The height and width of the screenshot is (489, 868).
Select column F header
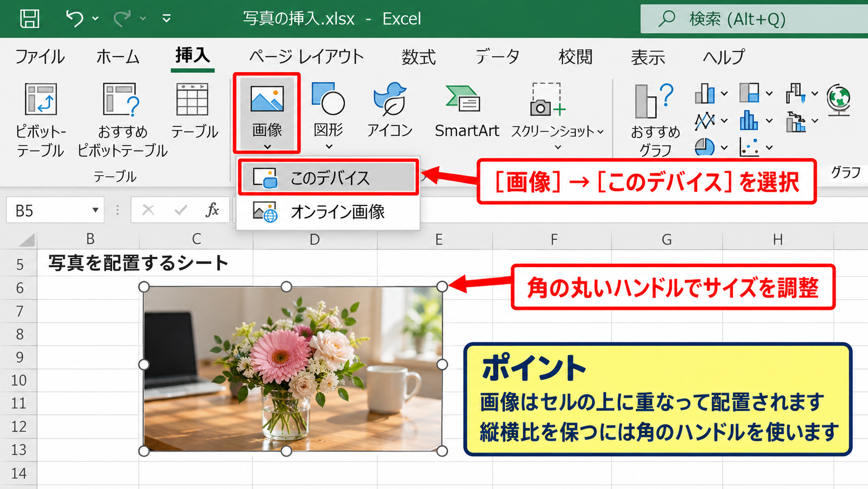(x=553, y=239)
